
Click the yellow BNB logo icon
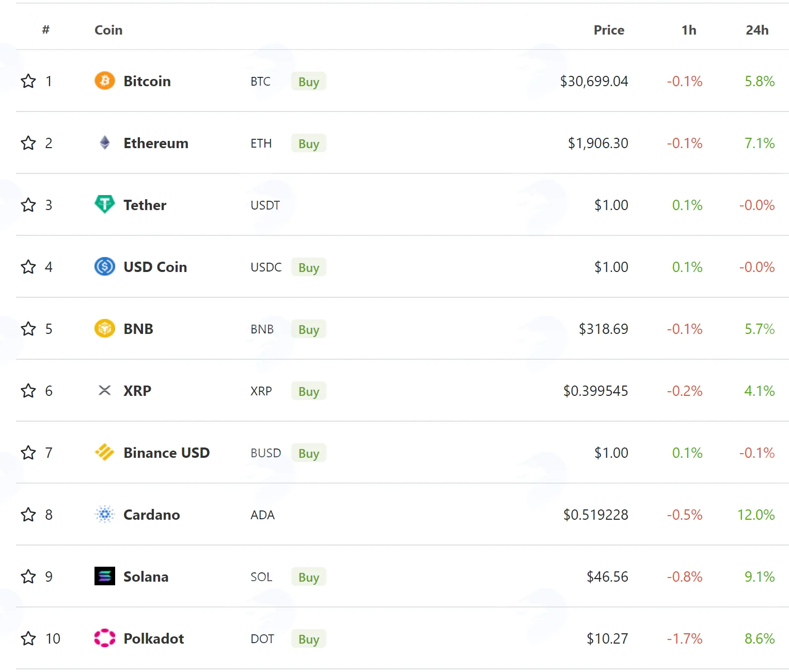coord(104,328)
